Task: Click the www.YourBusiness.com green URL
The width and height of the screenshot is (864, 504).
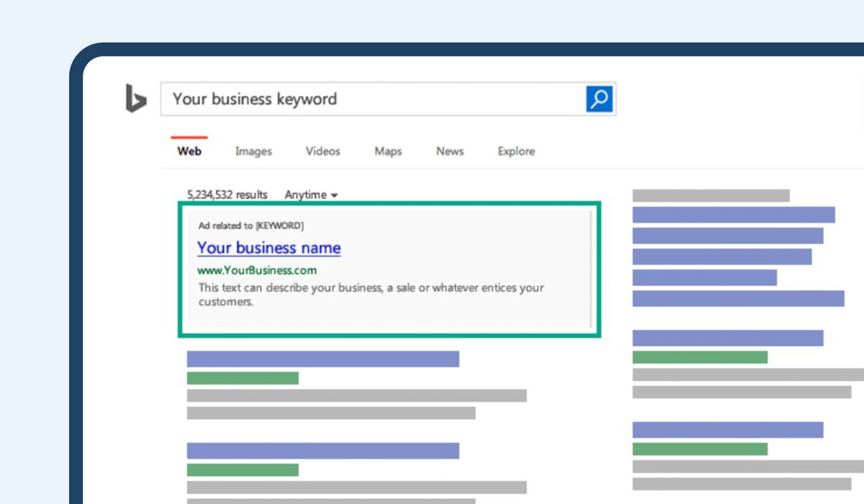Action: click(257, 271)
